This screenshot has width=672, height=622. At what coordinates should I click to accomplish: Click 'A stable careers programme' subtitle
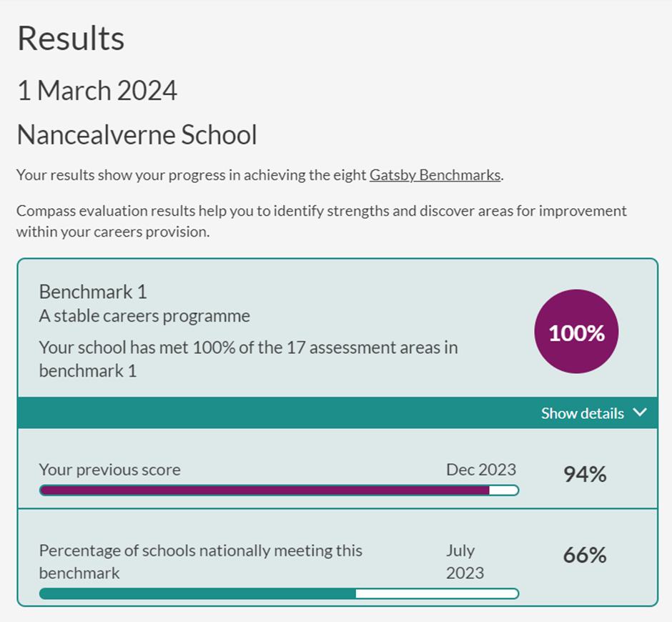tap(144, 316)
